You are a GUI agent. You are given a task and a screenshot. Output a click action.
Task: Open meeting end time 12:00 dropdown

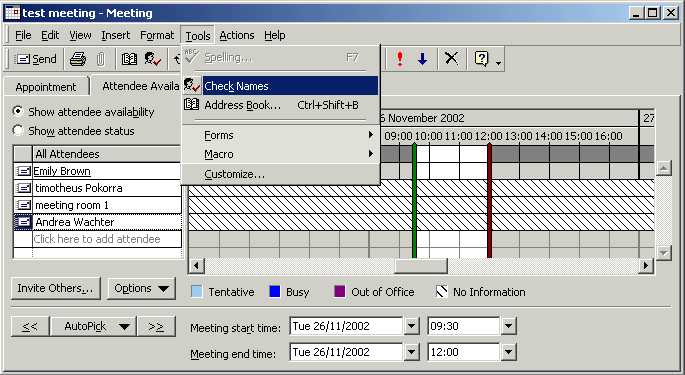(509, 352)
